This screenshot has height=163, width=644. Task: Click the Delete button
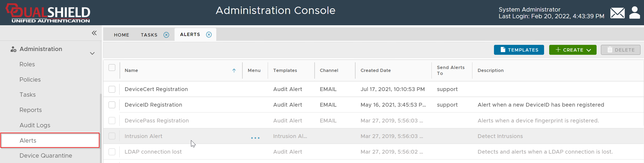pos(620,50)
